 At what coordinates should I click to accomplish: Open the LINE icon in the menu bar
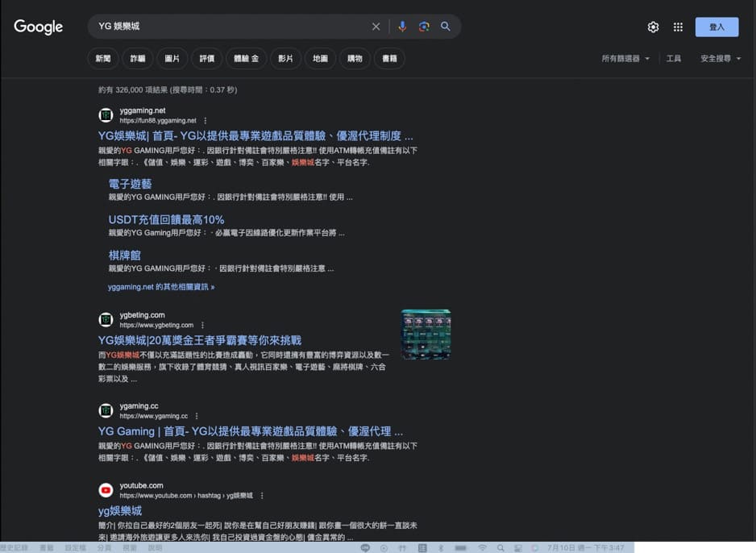365,547
